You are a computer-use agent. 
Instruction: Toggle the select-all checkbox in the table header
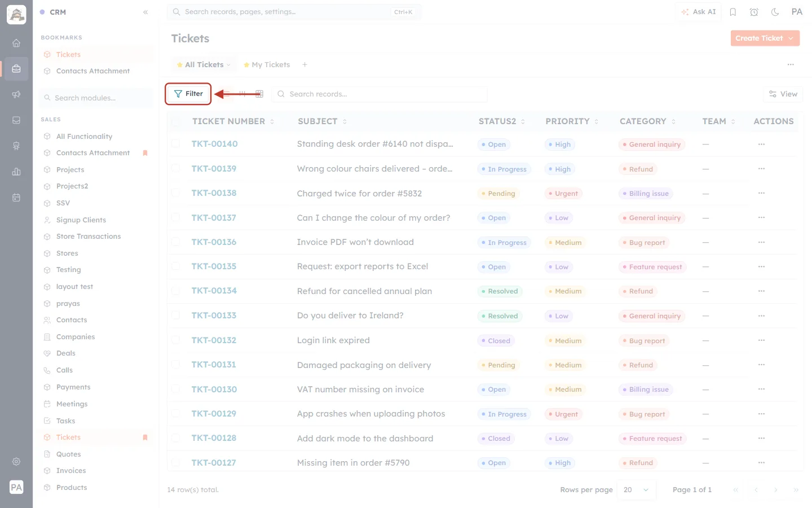175,121
